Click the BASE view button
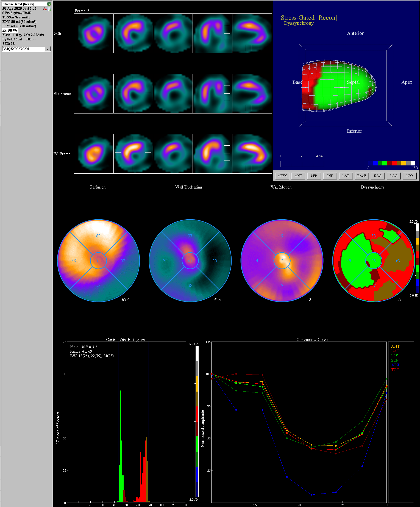The width and height of the screenshot is (420, 507). point(361,176)
